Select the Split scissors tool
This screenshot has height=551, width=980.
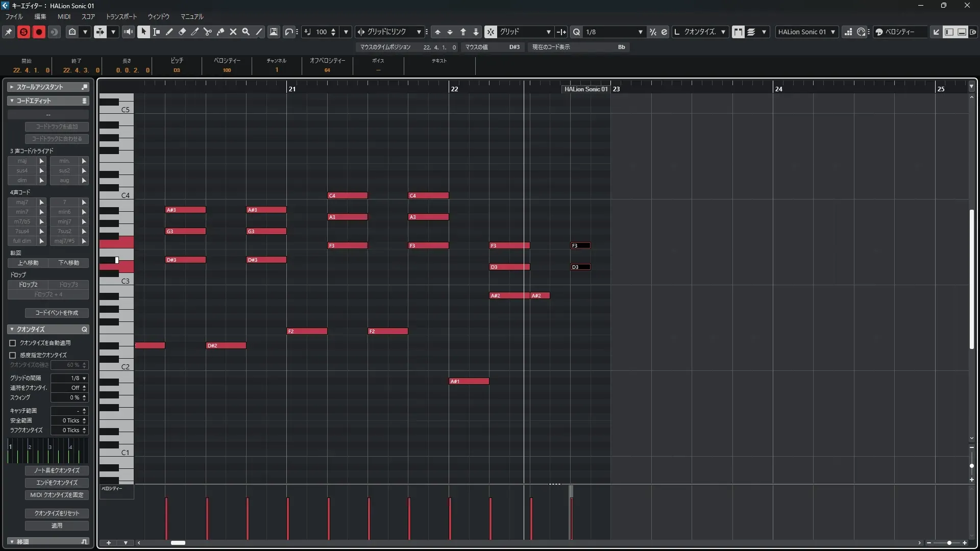208,32
